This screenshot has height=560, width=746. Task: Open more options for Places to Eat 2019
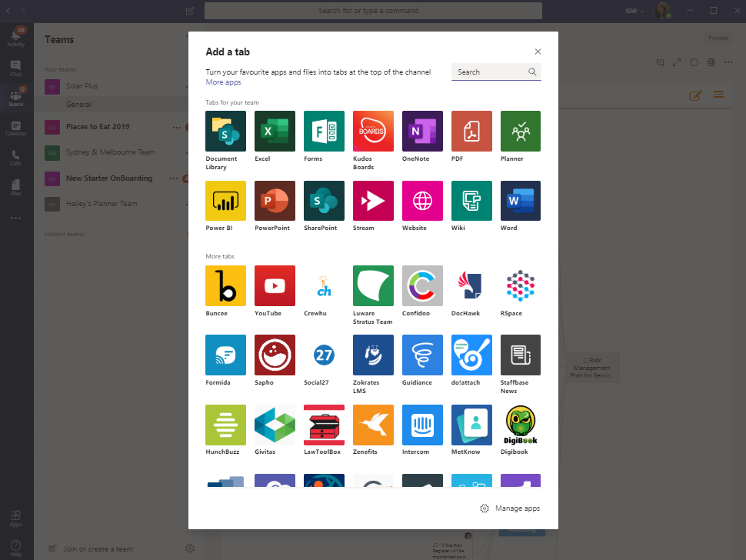click(x=177, y=127)
